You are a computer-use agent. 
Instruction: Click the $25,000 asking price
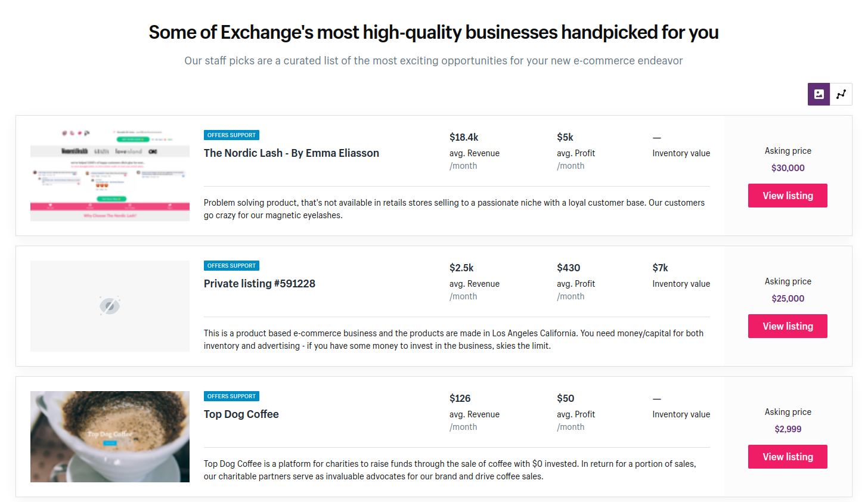(x=788, y=299)
